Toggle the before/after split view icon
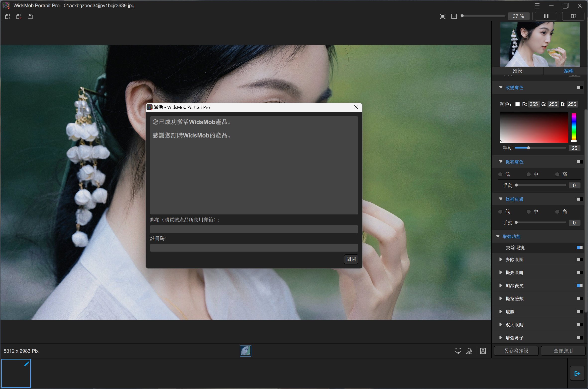 click(573, 16)
